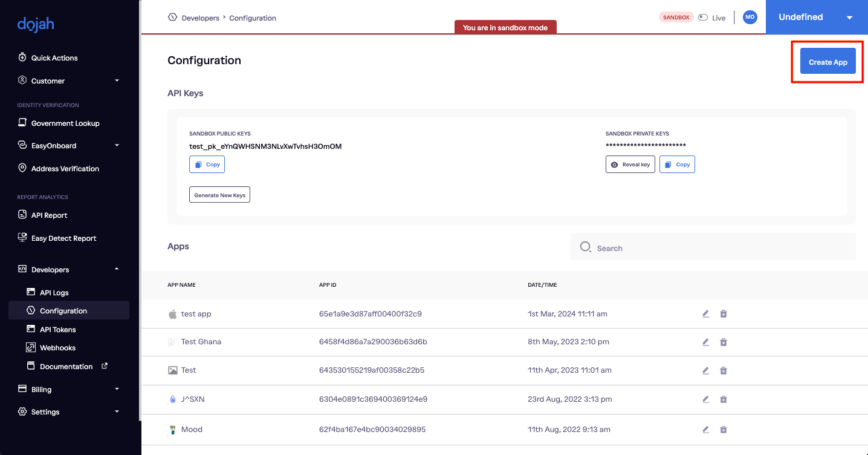Edit the J^SXN app
The width and height of the screenshot is (868, 455).
pos(705,399)
